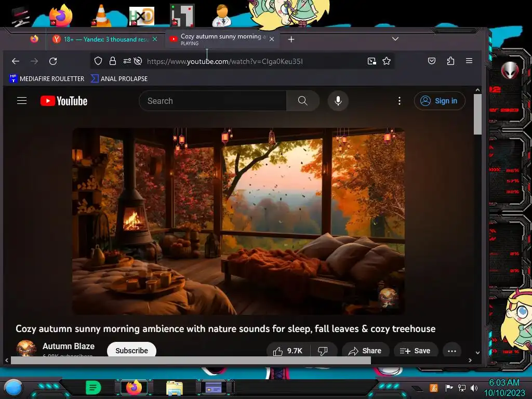This screenshot has width=532, height=399.
Task: Click scroll left arrow on horizontal scrollbar
Action: tap(7, 361)
